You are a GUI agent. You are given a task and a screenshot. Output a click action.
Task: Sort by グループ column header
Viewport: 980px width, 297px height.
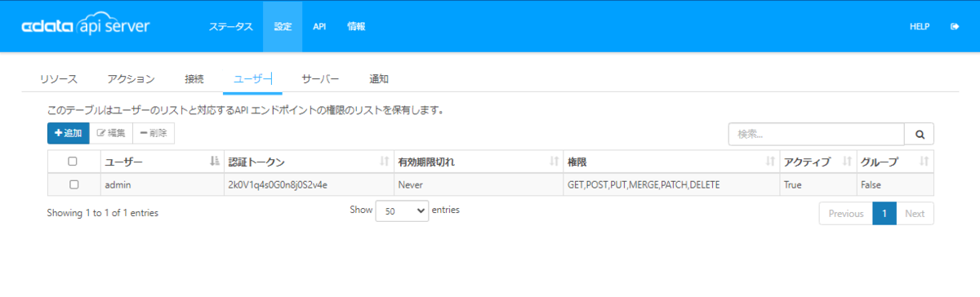(894, 162)
